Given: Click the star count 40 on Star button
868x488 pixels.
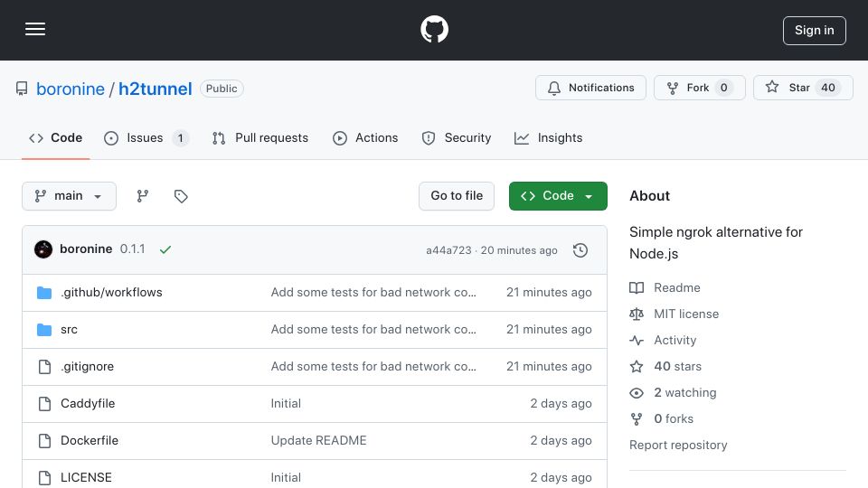Looking at the screenshot, I should pos(827,88).
